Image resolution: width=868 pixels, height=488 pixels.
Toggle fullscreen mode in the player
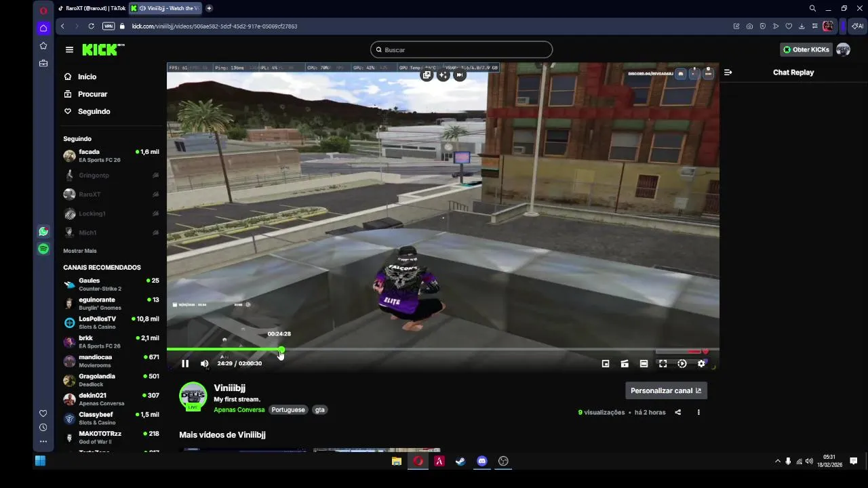tap(663, 363)
